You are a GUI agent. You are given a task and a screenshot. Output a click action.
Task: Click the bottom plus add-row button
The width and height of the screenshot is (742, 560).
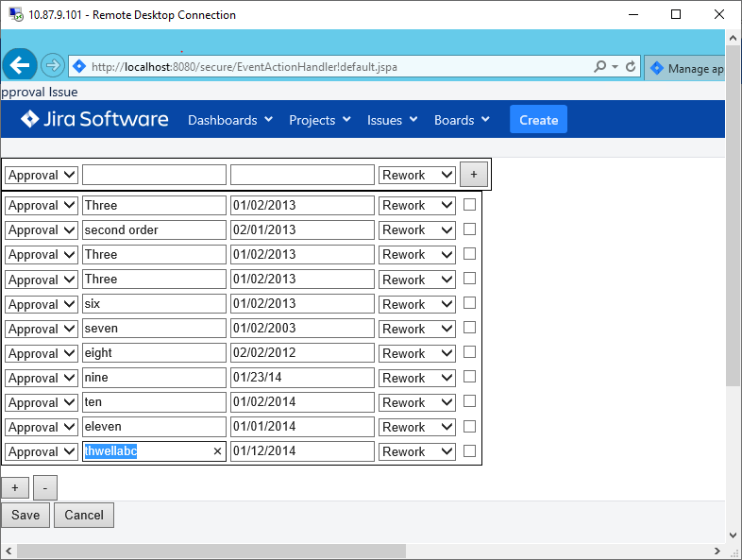click(15, 487)
